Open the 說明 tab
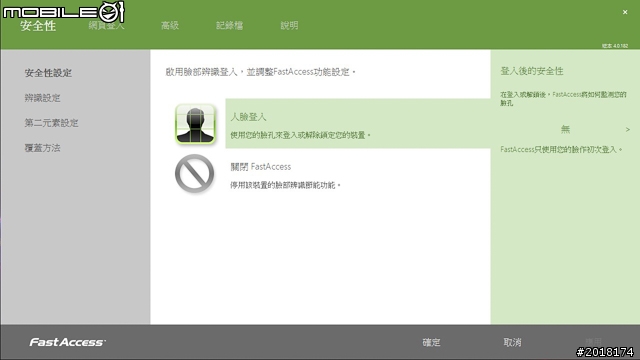 click(x=289, y=25)
